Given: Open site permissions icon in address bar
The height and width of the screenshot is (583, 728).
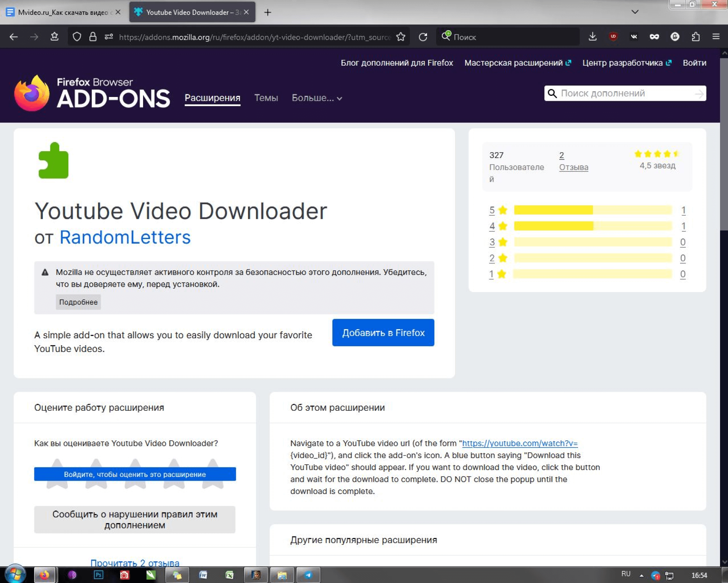Looking at the screenshot, I should coord(109,37).
